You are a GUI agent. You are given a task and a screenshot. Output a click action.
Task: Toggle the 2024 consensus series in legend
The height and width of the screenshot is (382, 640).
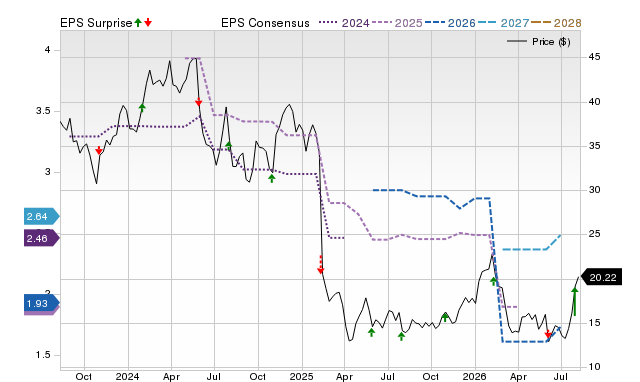(344, 23)
